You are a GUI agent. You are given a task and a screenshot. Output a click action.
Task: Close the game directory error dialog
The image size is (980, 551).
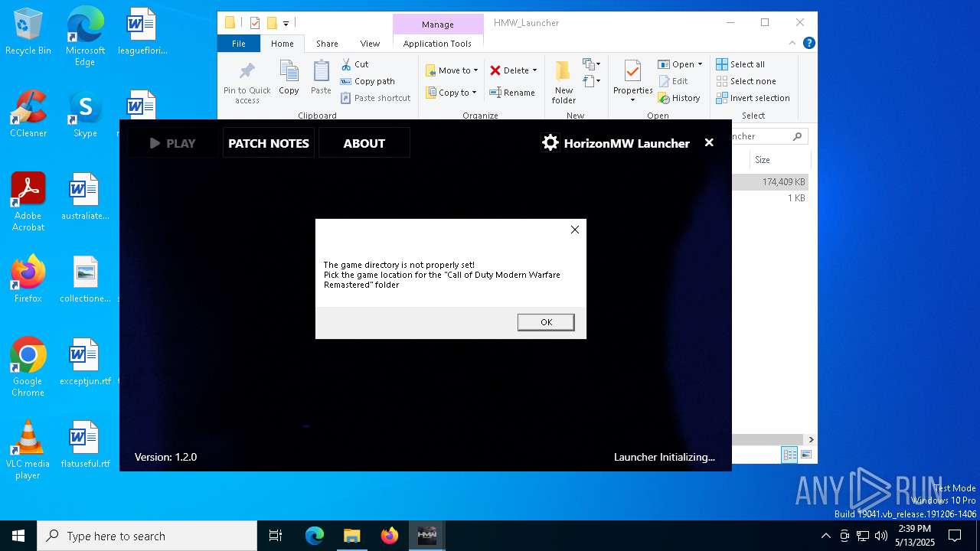[x=575, y=230]
